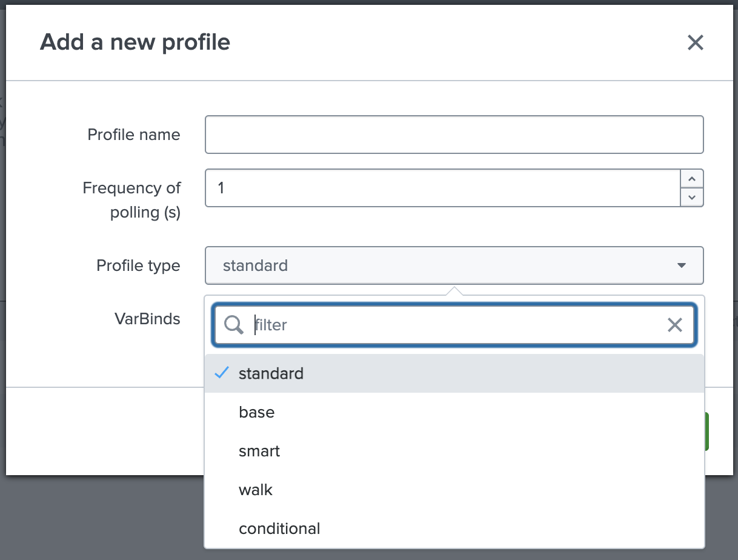738x560 pixels.
Task: Select the base profile type
Action: click(x=257, y=412)
